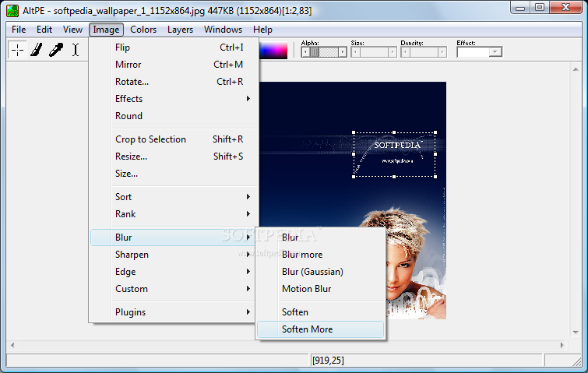Screen dimensions: 588x373
Task: Click the AltPE application icon in title bar
Action: (x=12, y=10)
